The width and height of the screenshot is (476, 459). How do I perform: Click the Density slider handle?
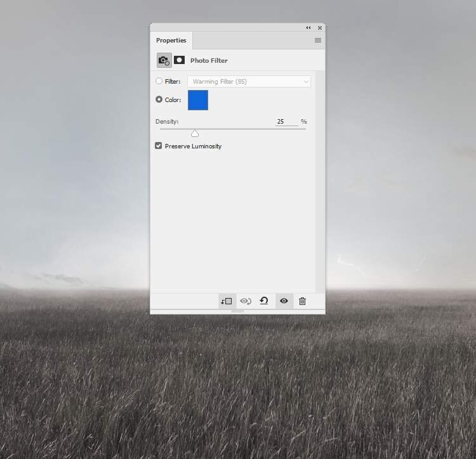pyautogui.click(x=195, y=133)
